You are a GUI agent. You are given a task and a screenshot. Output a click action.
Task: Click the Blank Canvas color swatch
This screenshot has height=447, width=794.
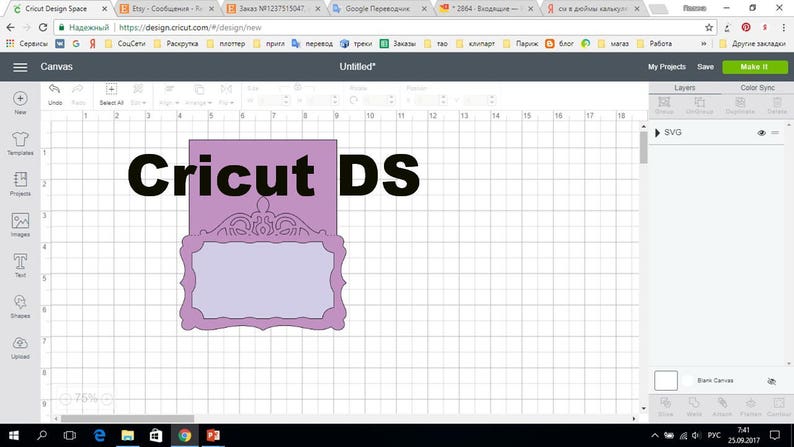(665, 381)
